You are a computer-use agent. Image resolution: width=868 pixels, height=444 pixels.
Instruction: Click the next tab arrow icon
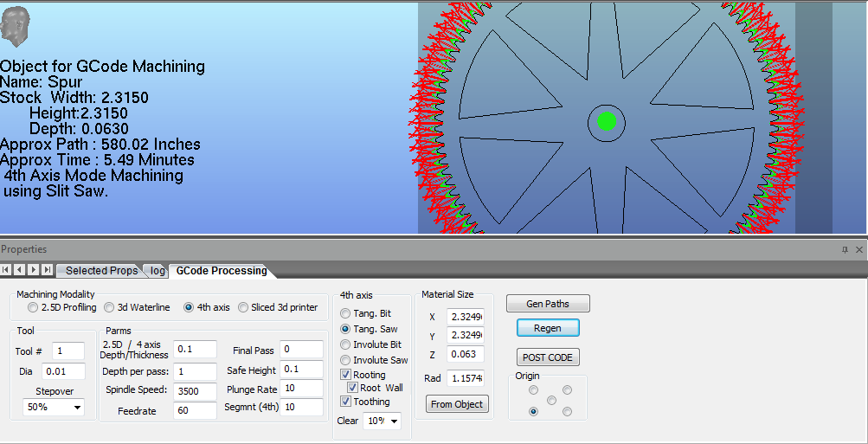(x=34, y=270)
